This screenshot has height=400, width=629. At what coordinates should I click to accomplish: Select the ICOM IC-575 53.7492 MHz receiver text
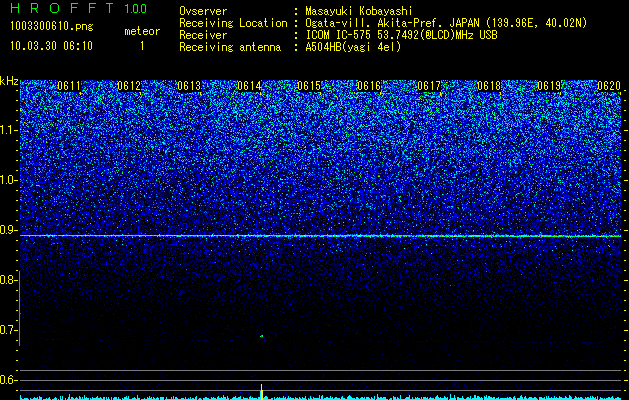click(401, 35)
